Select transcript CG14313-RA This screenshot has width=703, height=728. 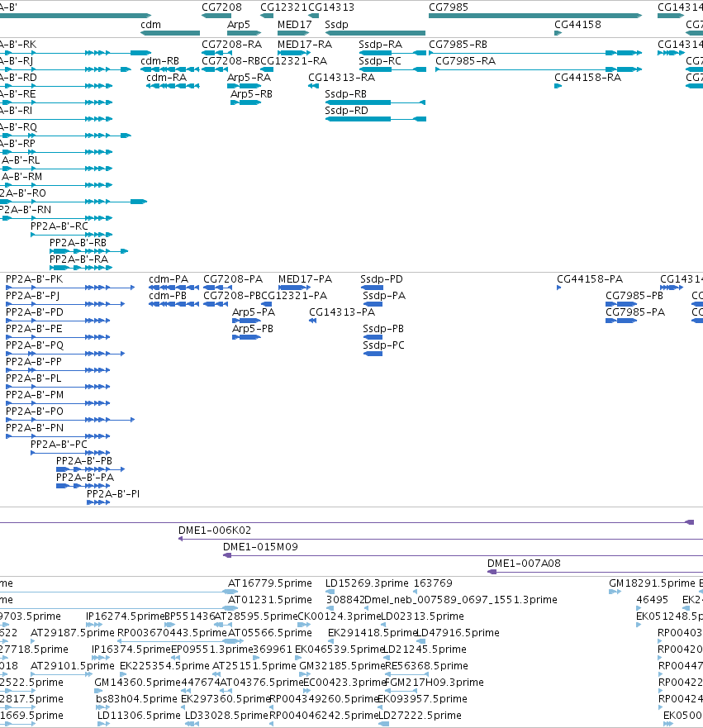[313, 86]
